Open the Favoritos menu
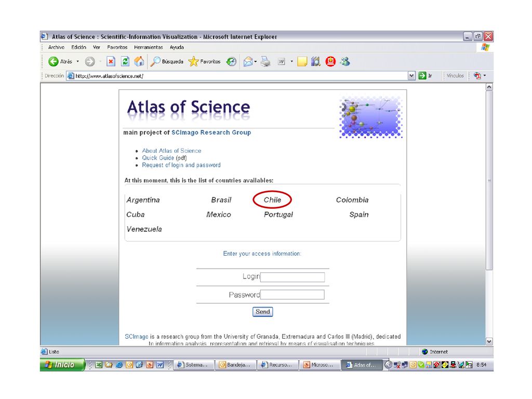This screenshot has height=399, width=532. pyautogui.click(x=117, y=47)
